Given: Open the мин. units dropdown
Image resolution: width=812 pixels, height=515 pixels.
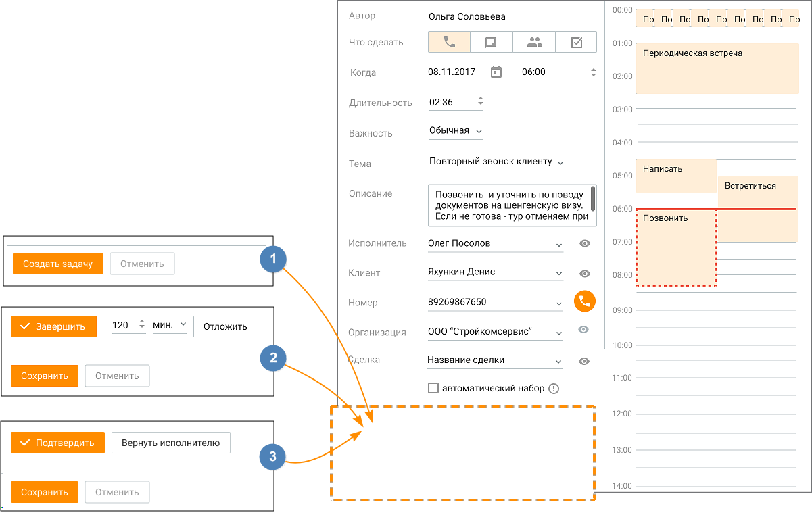Looking at the screenshot, I should pyautogui.click(x=170, y=326).
